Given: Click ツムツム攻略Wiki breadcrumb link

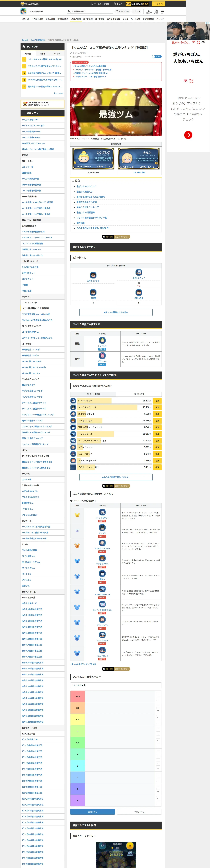Looking at the screenshot, I should (x=38, y=40).
